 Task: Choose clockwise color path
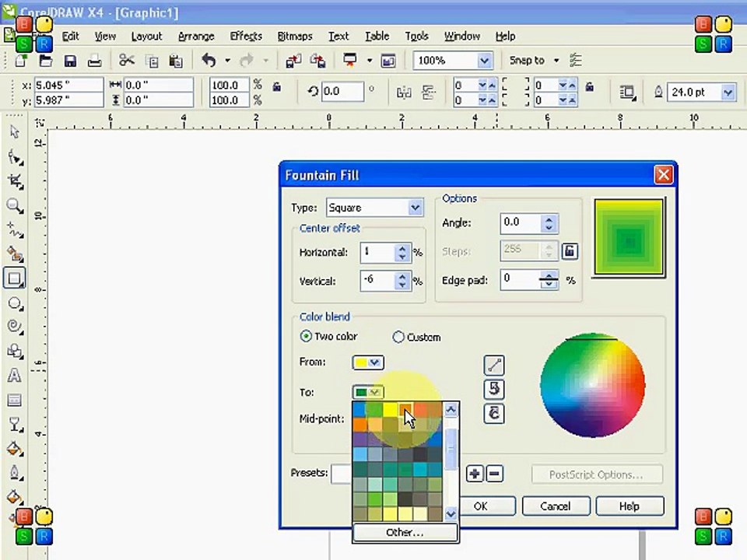[x=494, y=413]
